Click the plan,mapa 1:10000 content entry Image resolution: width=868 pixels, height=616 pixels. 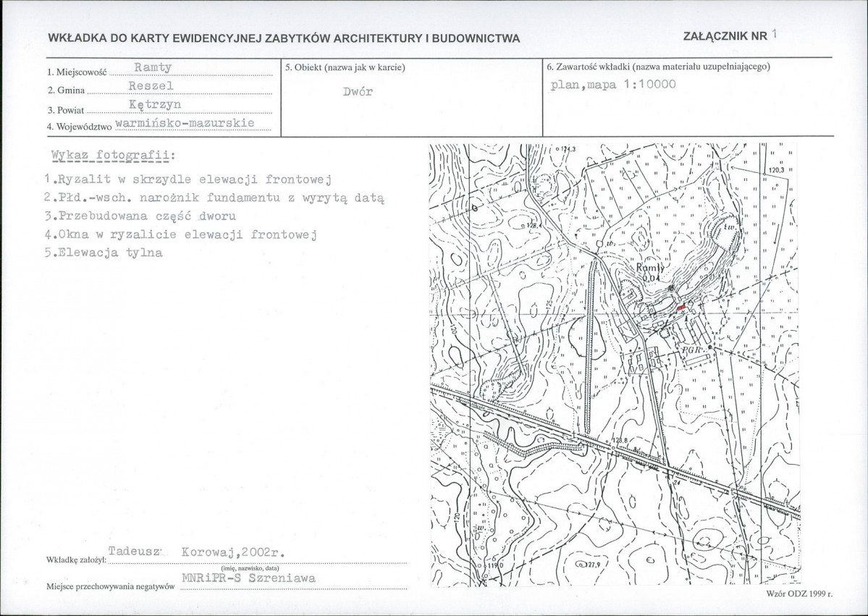(612, 85)
